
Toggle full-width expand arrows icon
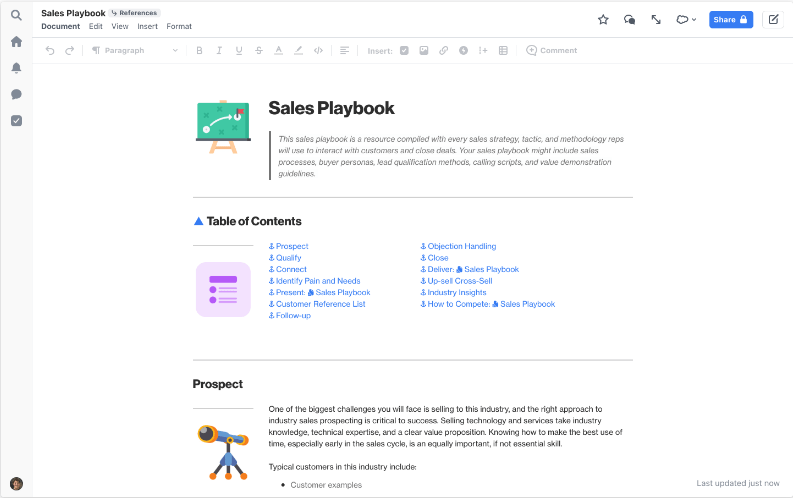click(656, 20)
